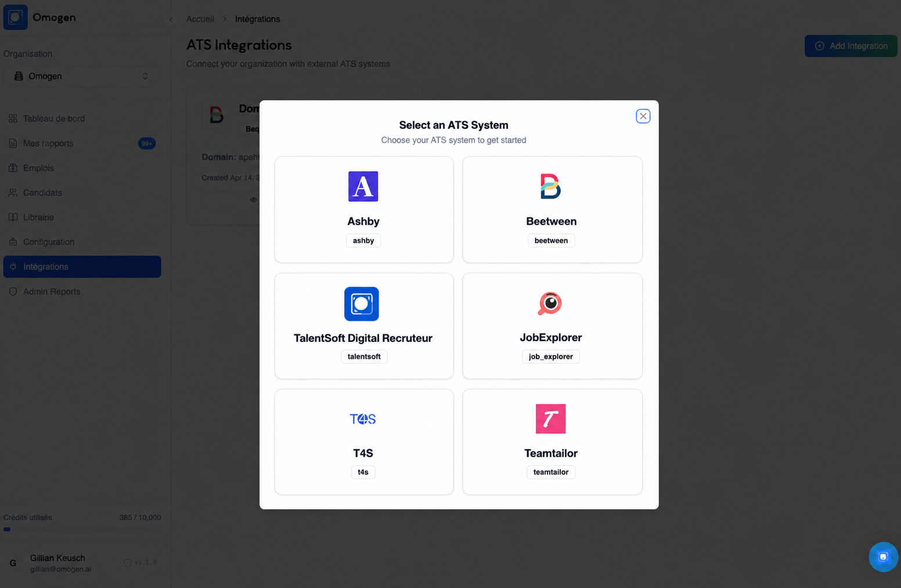Click the Intégrations breadcrumb
Screen dimensions: 901x588
[x=257, y=19]
